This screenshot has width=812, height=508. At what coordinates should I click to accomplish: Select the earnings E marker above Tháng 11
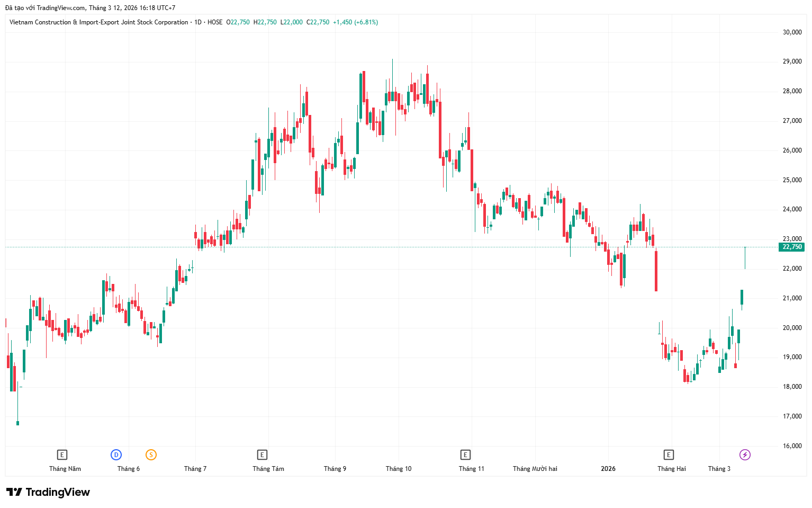(465, 454)
